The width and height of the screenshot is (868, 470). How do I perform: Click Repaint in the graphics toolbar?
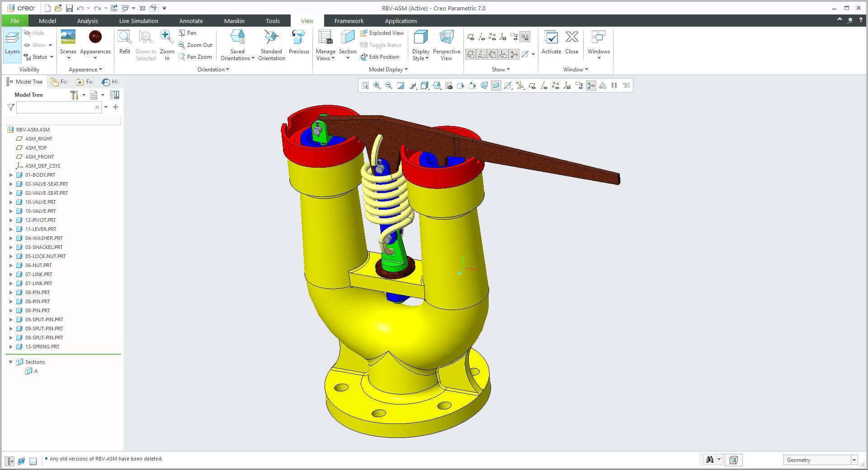click(401, 85)
